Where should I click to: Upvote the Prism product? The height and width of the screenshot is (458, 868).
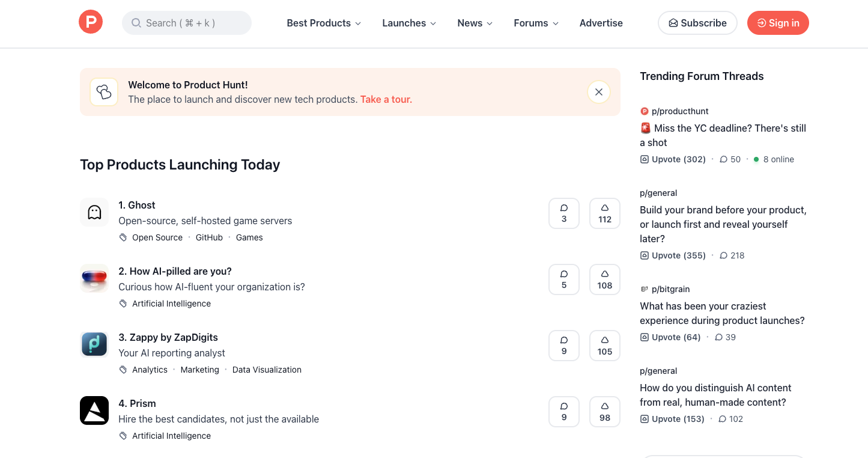coord(605,412)
